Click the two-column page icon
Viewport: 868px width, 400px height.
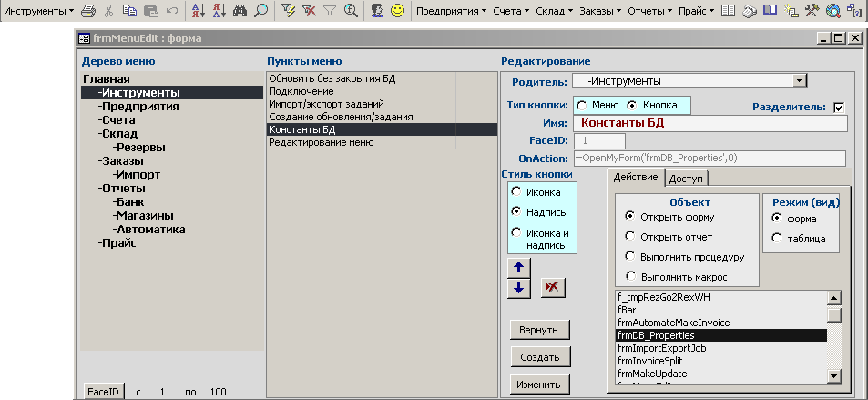729,11
